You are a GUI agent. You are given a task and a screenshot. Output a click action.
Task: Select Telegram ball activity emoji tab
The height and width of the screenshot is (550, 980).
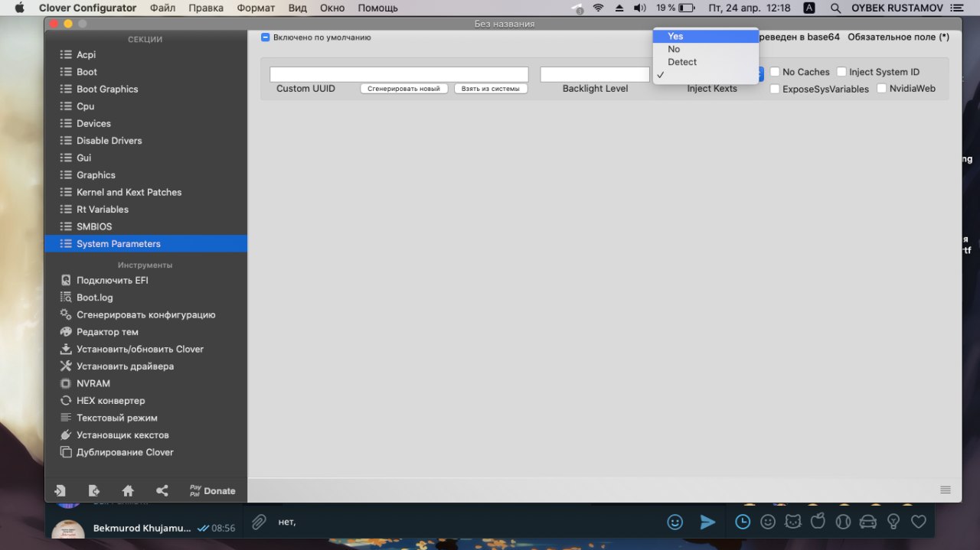[x=843, y=522]
